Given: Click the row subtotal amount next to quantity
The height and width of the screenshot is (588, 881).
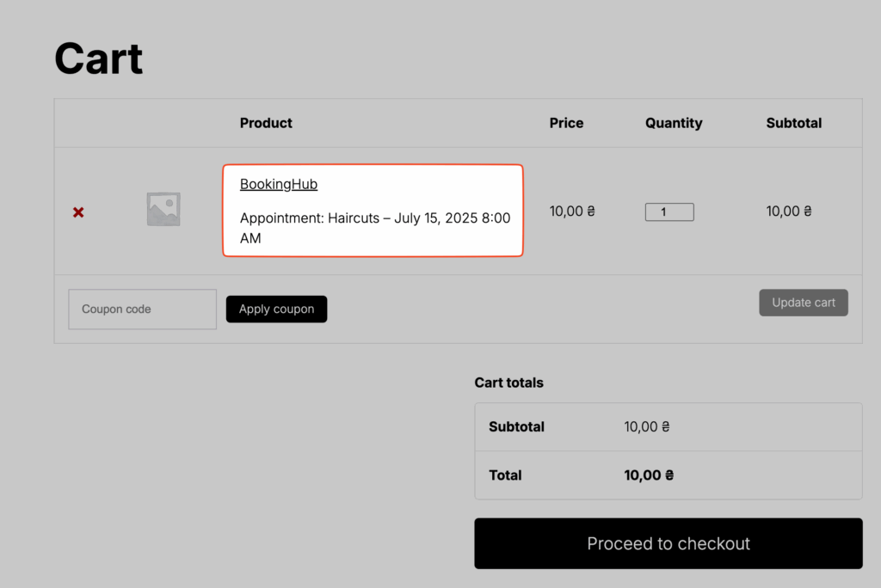Looking at the screenshot, I should [789, 211].
